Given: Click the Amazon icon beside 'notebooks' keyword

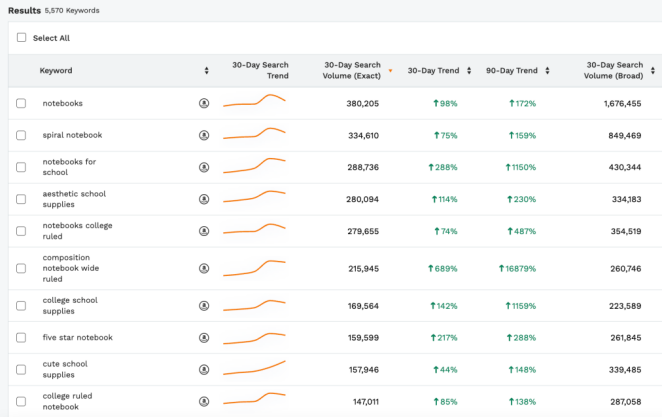Looking at the screenshot, I should click(x=204, y=103).
